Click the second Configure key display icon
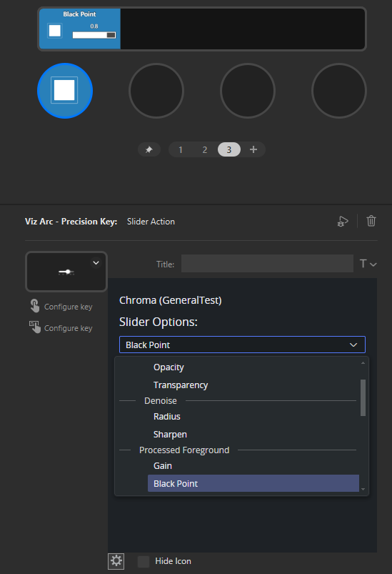The height and width of the screenshot is (574, 392). (35, 327)
